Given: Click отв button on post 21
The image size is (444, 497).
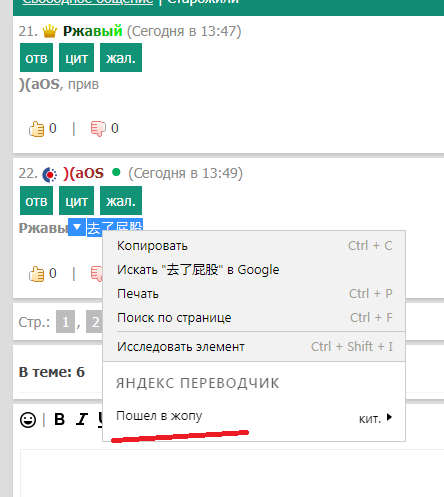Looking at the screenshot, I should (x=36, y=58).
